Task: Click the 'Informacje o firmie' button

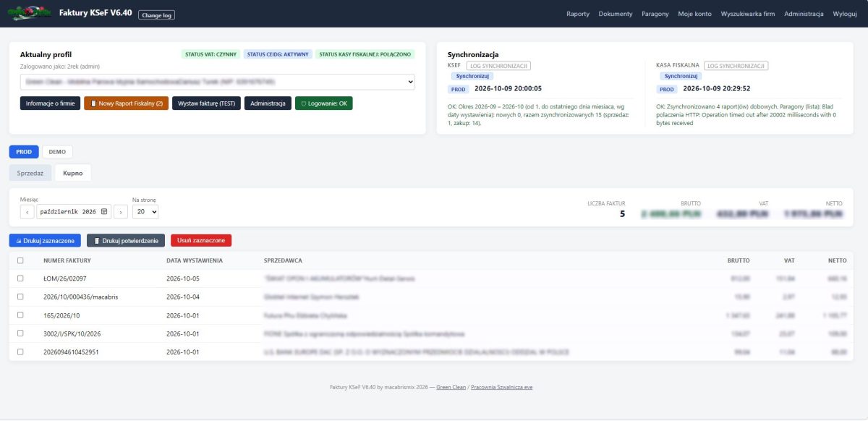Action: pyautogui.click(x=51, y=103)
